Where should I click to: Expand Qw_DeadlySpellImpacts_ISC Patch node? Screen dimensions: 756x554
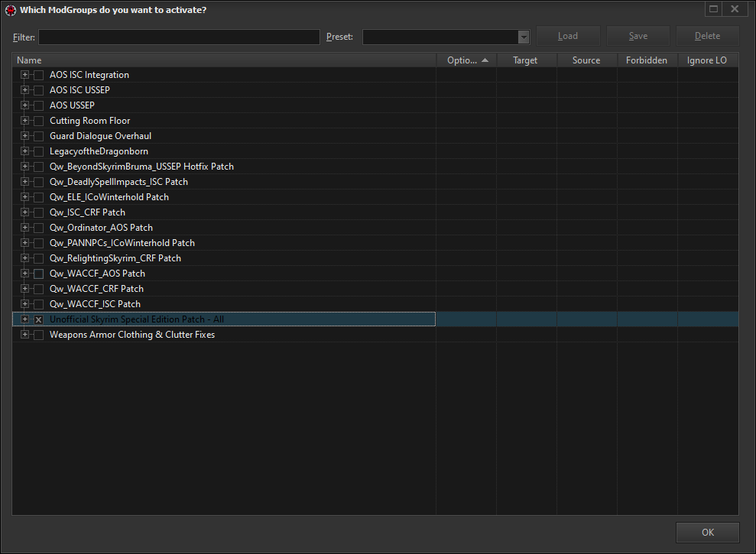(24, 182)
